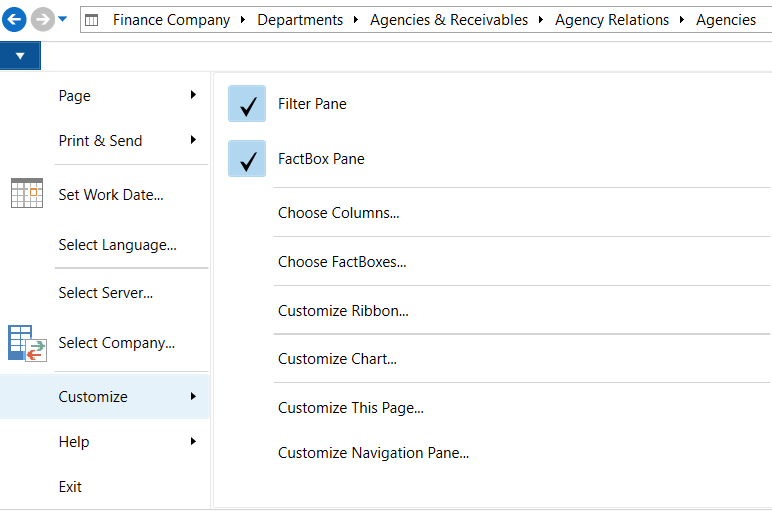
Task: Toggle the FactBox Pane checkmark
Action: [247, 159]
